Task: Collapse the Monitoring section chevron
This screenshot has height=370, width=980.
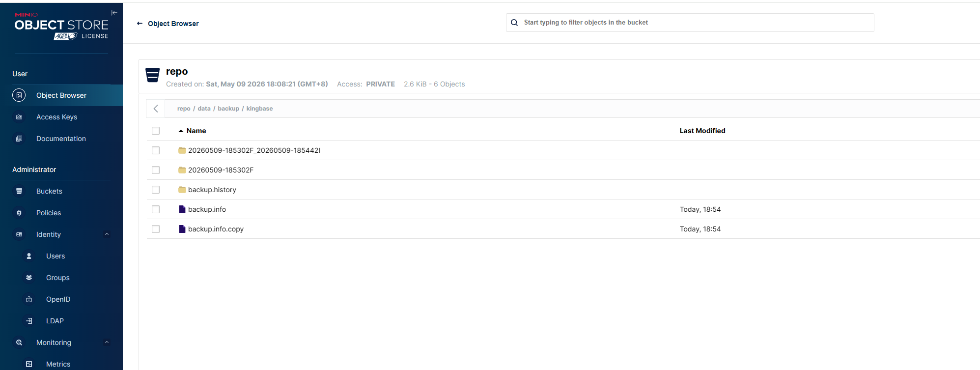Action: pyautogui.click(x=107, y=342)
